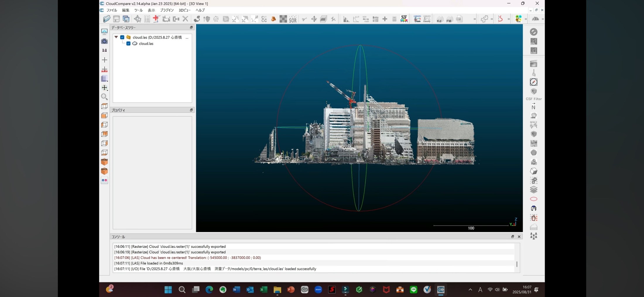Open a file with the folder icon

107,19
